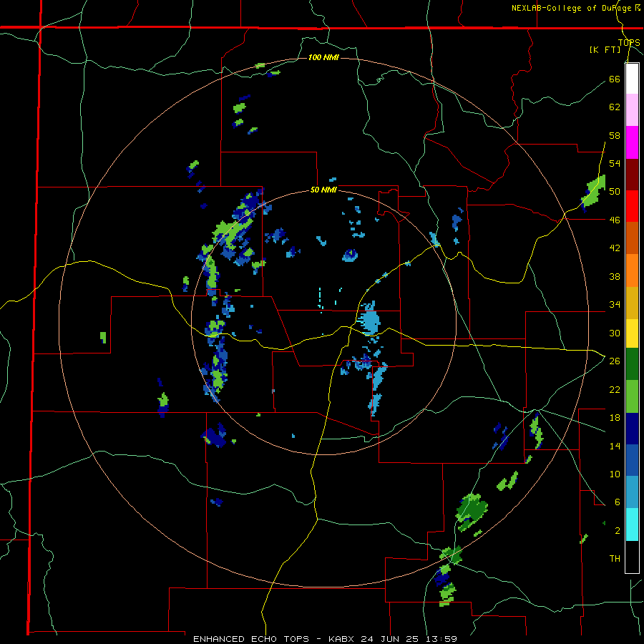Image resolution: width=644 pixels, height=644 pixels.
Task: Click the '54' legend value
Action: [615, 163]
